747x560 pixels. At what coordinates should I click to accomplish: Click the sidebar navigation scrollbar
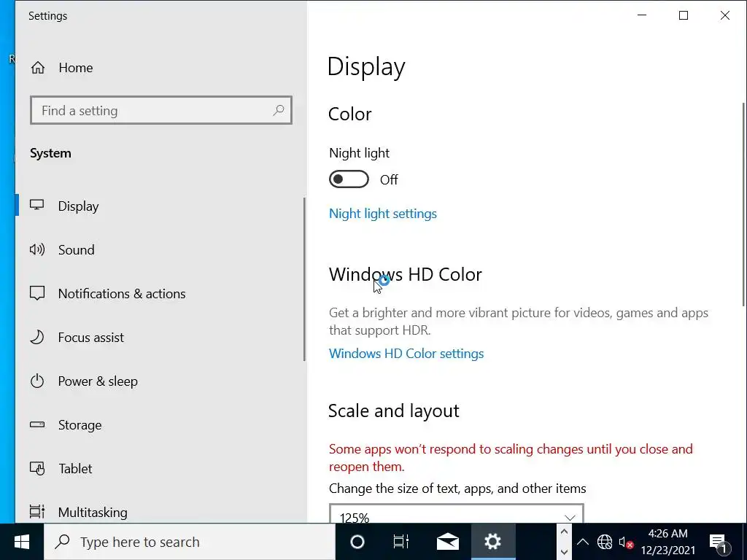point(304,279)
